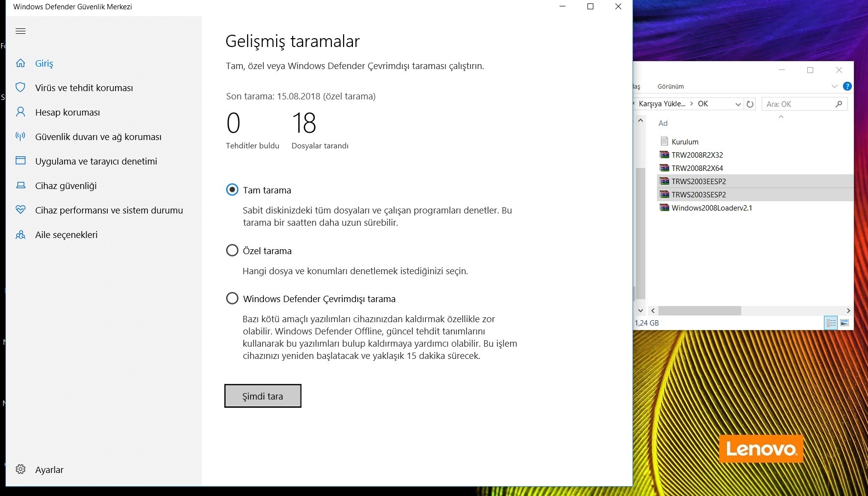Click the Ad column header in Explorer

(663, 123)
